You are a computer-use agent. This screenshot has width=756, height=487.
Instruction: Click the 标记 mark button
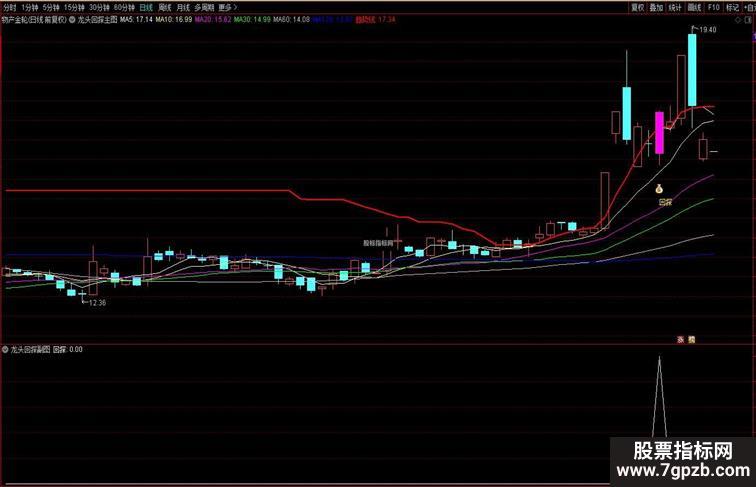[x=732, y=7]
